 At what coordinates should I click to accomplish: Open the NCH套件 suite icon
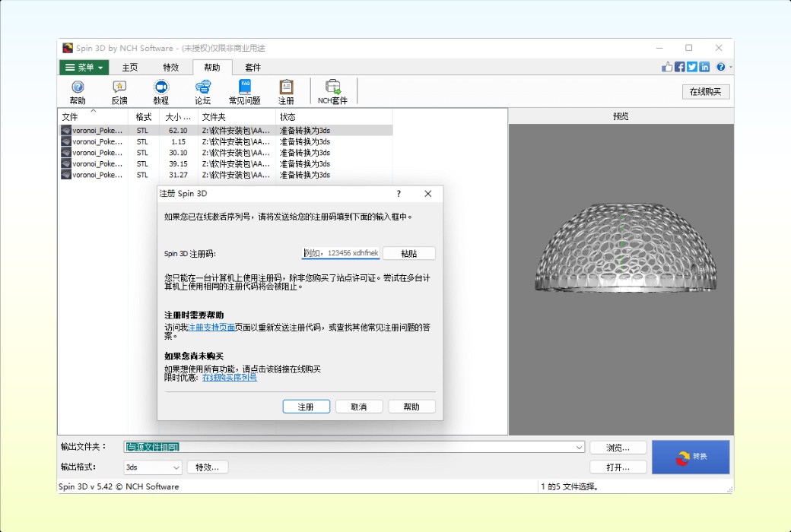[x=332, y=92]
